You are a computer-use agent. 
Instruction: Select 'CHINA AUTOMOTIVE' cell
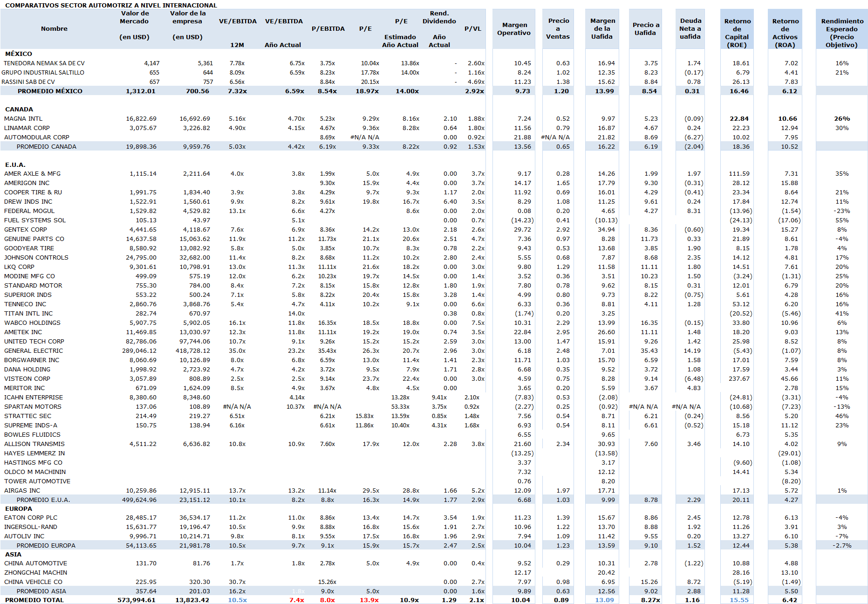(35, 563)
